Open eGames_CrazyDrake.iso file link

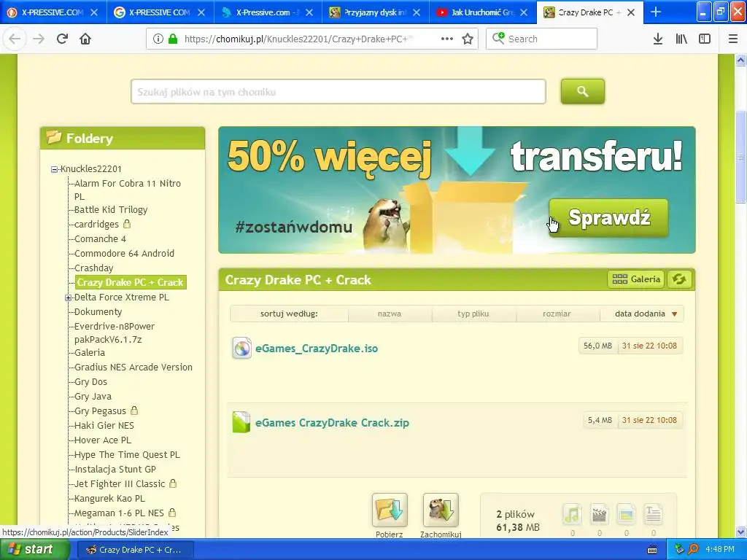pyautogui.click(x=317, y=349)
